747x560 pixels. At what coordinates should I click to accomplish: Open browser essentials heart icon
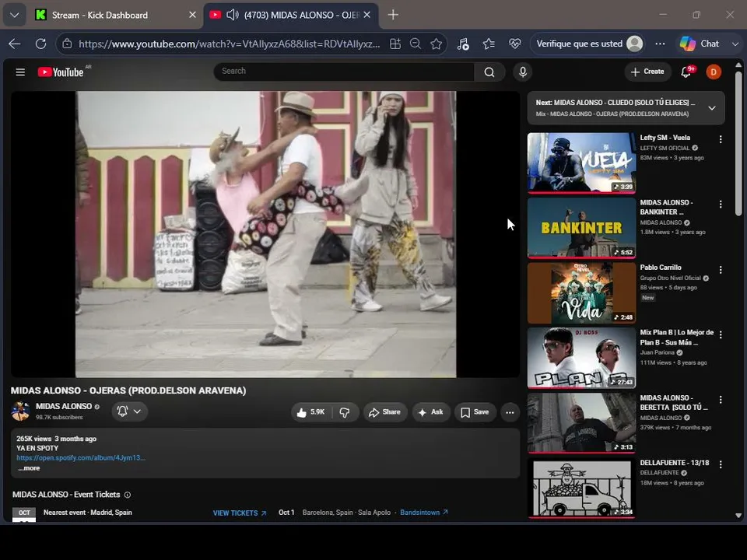click(x=514, y=44)
